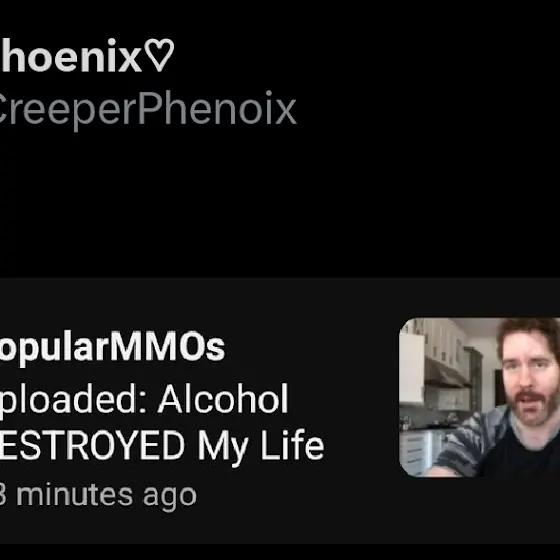Click the blank area right of the heart symbol

tap(368, 55)
